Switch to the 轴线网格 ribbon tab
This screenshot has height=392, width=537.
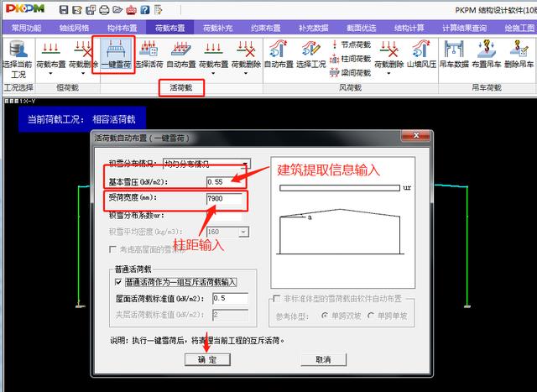coord(74,28)
